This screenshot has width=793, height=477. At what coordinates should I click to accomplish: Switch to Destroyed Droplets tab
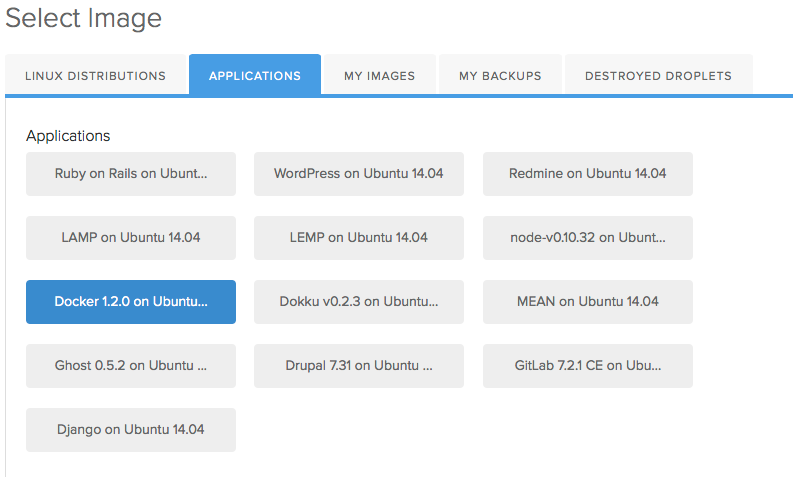pos(658,75)
